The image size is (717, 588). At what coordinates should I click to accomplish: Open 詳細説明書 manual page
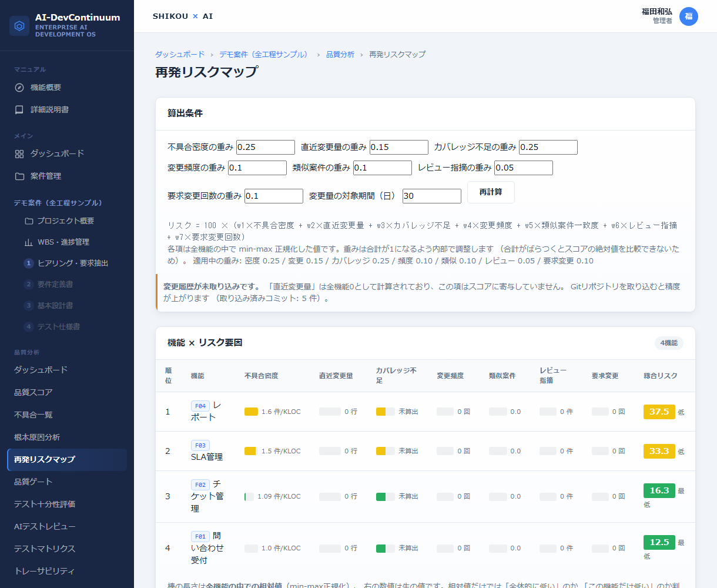[67, 110]
